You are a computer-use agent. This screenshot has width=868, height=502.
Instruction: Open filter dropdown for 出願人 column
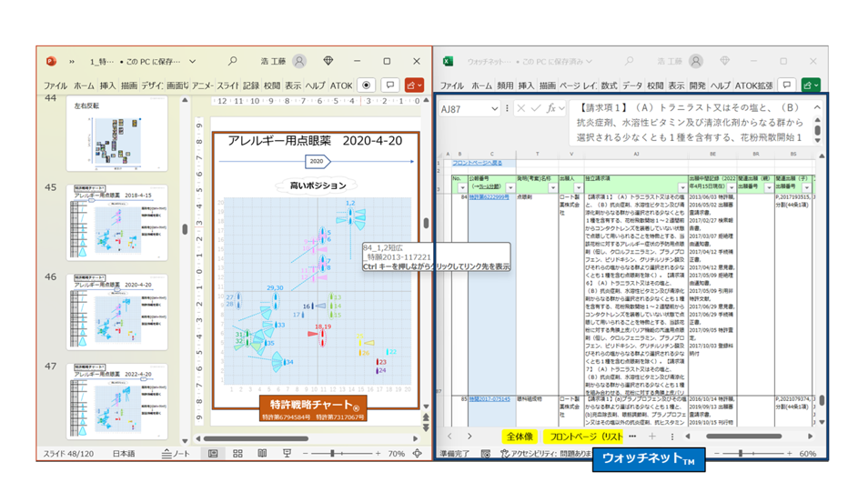tap(579, 188)
